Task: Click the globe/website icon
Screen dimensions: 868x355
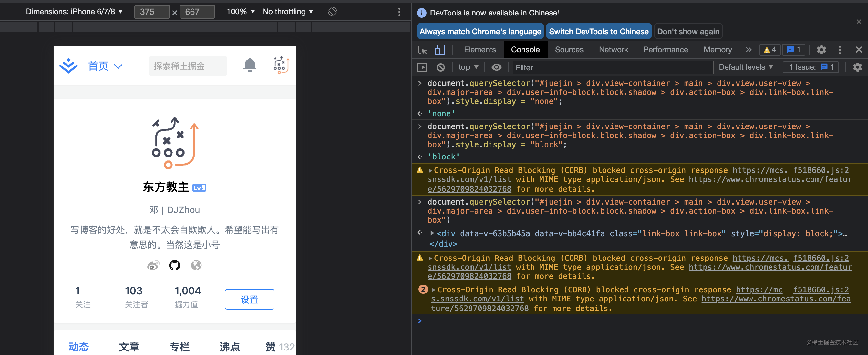Action: [195, 268]
